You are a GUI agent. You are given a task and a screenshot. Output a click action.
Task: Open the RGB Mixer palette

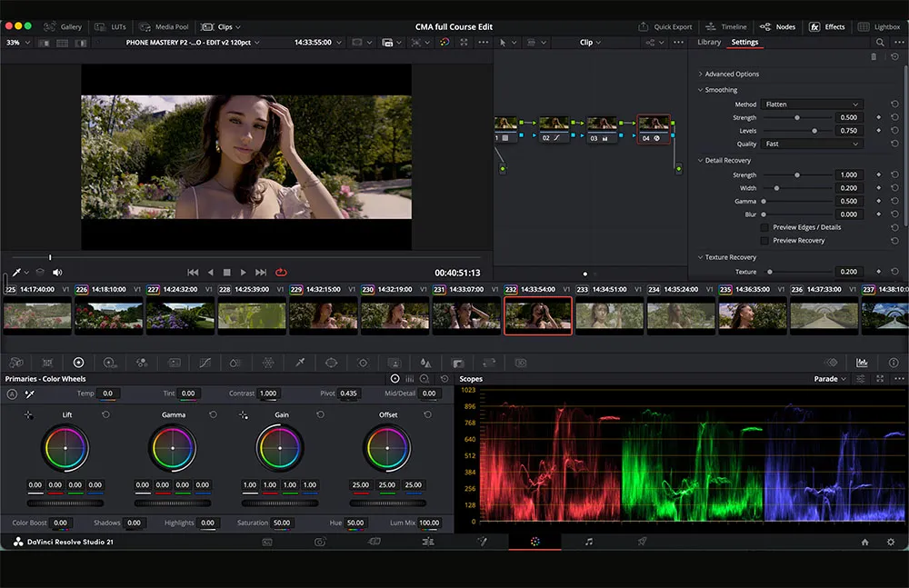(x=142, y=363)
